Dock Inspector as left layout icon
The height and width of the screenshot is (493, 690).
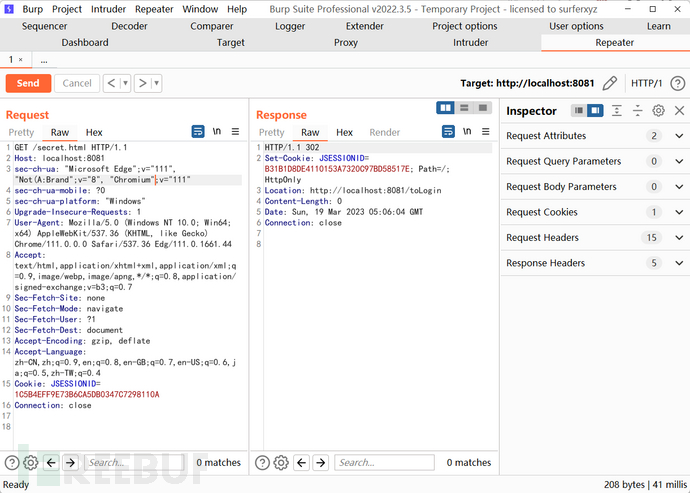pos(579,110)
